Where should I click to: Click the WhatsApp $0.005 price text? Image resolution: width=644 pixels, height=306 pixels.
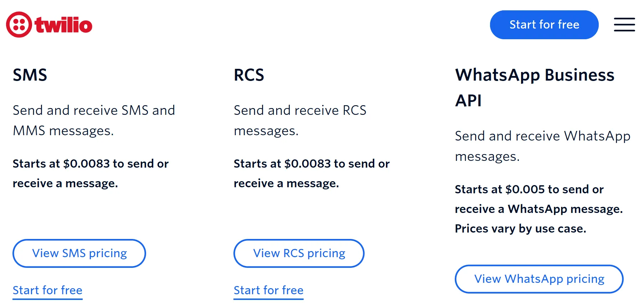529,189
